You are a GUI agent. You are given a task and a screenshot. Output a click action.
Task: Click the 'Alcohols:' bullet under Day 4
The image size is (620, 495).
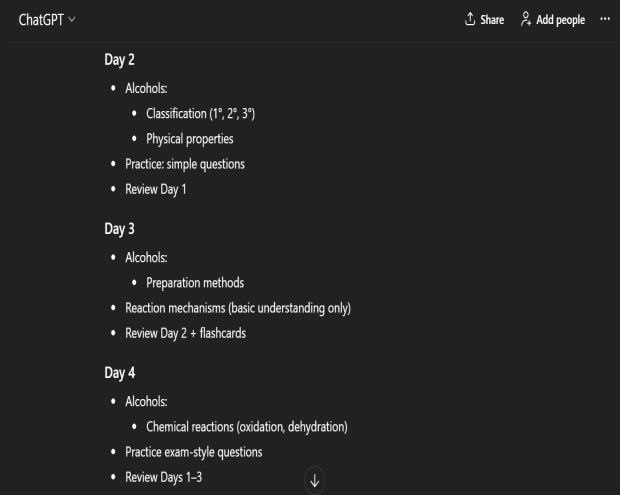(x=147, y=402)
